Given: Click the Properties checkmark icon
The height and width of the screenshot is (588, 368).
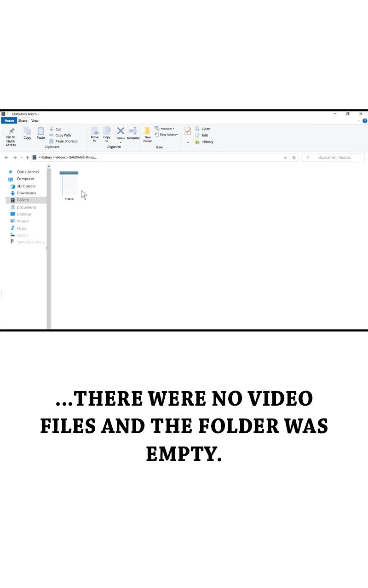Looking at the screenshot, I should pyautogui.click(x=188, y=131).
